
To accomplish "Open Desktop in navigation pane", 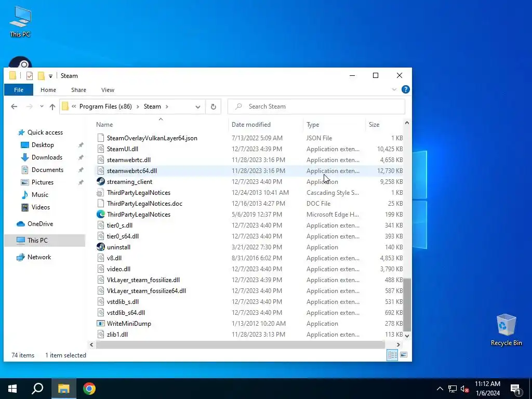I will tap(43, 145).
